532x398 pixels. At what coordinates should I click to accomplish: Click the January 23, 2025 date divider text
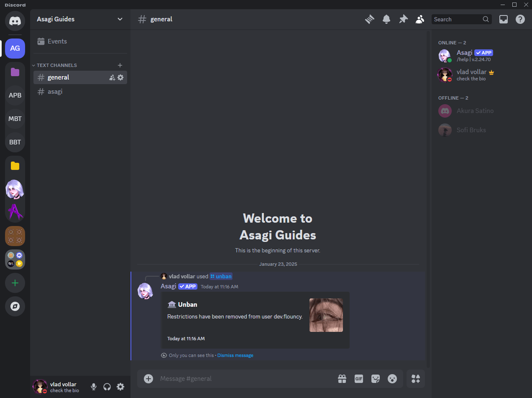(x=278, y=264)
